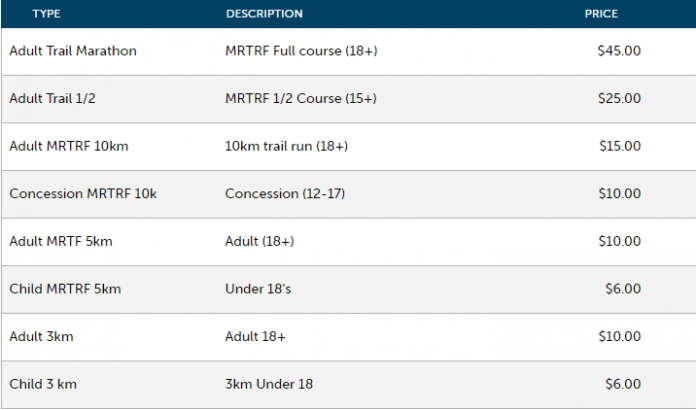Viewport: 696px width, 410px height.
Task: Click the PRICE column header
Action: pos(601,14)
